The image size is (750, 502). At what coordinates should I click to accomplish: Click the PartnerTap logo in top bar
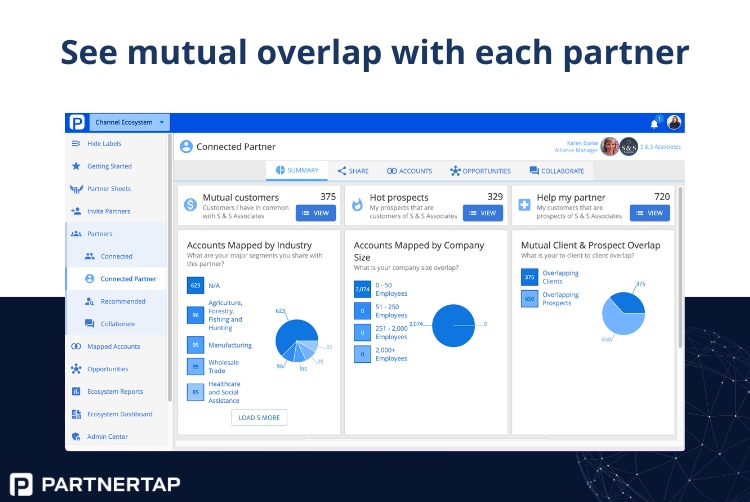pyautogui.click(x=77, y=122)
